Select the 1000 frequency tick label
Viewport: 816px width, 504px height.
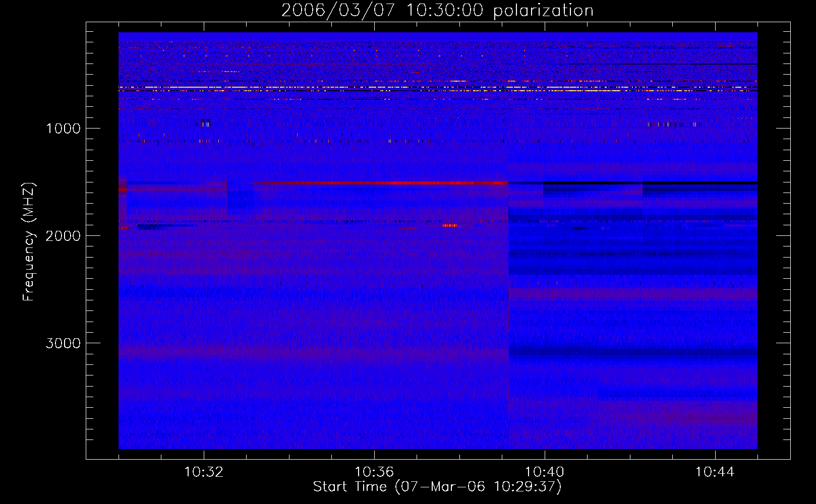(x=63, y=129)
